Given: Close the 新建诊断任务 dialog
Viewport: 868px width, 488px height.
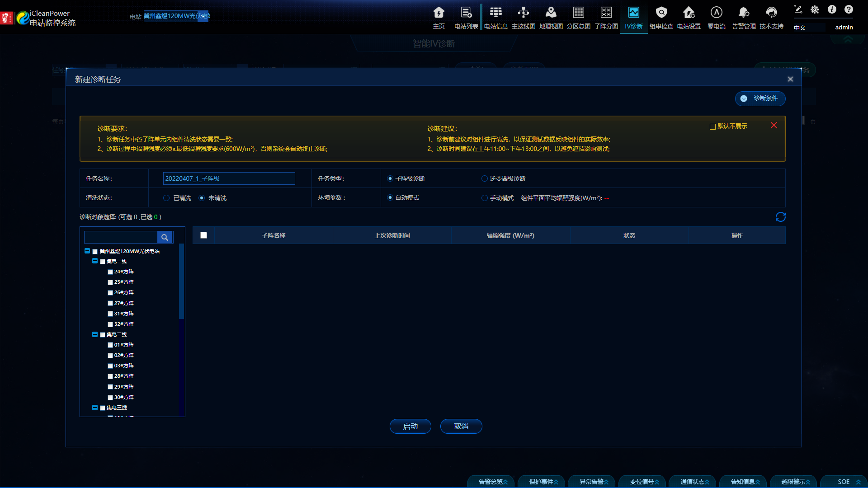Looking at the screenshot, I should tap(790, 79).
